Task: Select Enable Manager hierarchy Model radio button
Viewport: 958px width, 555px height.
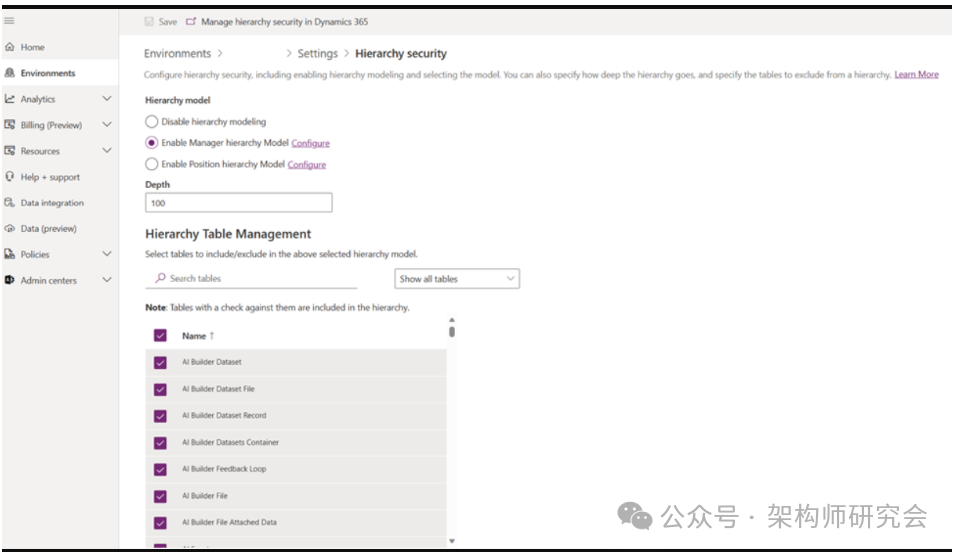Action: click(x=152, y=142)
